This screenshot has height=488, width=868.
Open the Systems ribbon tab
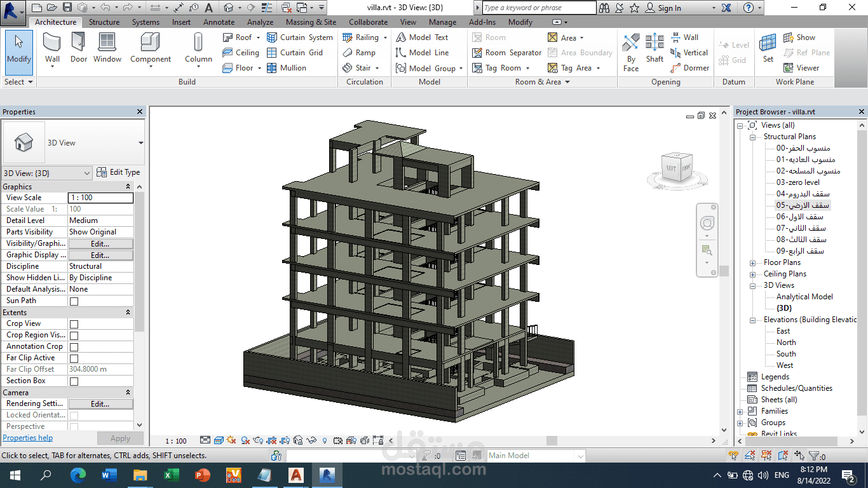(x=146, y=22)
